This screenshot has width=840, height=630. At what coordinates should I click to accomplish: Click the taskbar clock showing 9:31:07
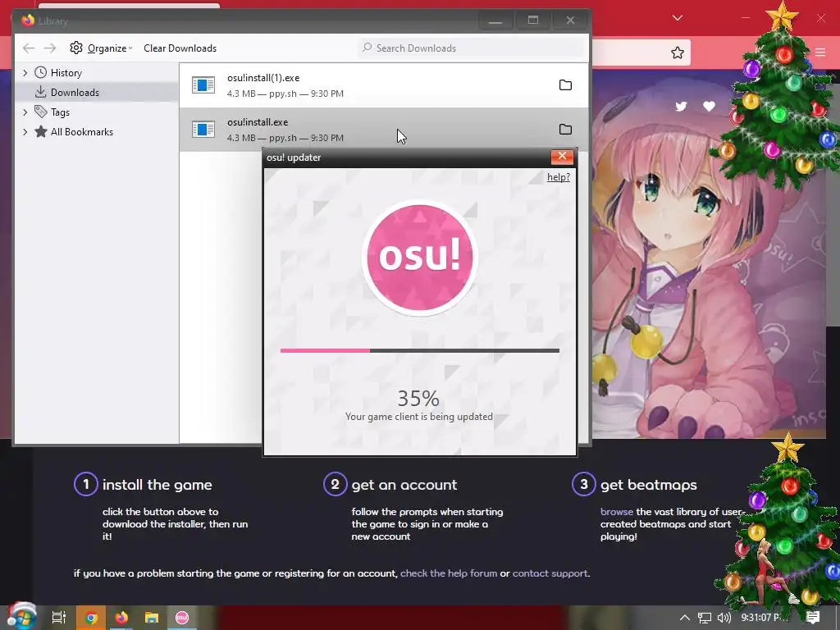tap(764, 618)
